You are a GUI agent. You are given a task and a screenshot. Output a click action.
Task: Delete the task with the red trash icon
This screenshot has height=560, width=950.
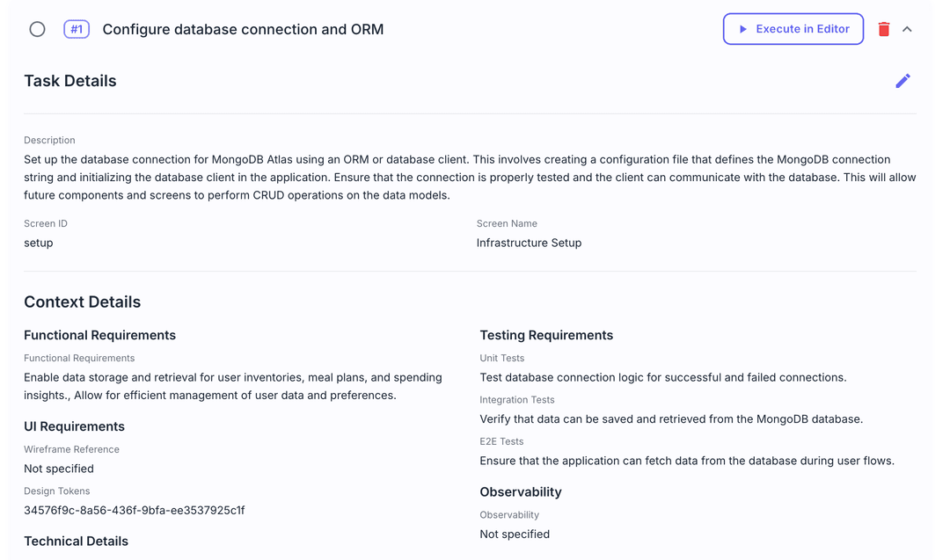pos(884,29)
